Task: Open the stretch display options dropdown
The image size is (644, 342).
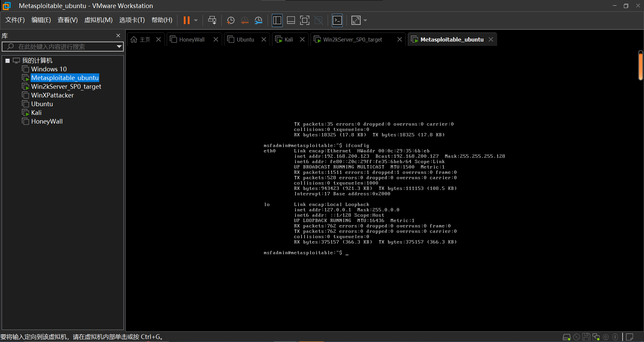Action: click(365, 20)
